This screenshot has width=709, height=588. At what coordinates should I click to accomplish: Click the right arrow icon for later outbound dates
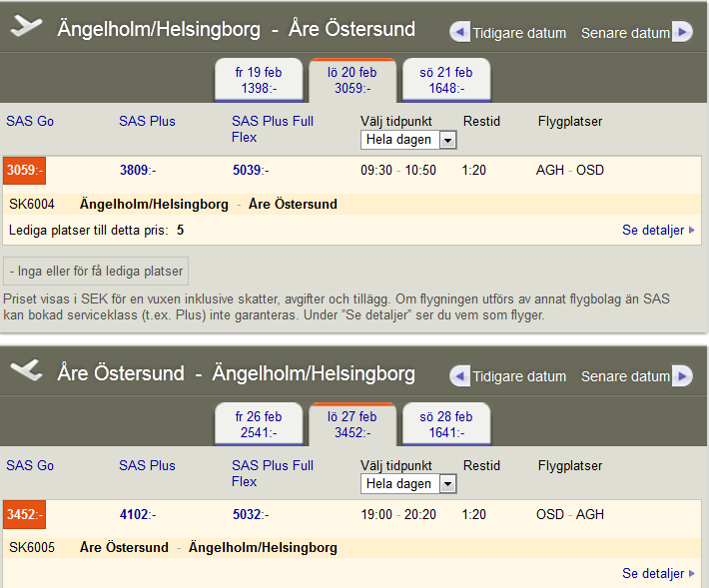pyautogui.click(x=682, y=32)
